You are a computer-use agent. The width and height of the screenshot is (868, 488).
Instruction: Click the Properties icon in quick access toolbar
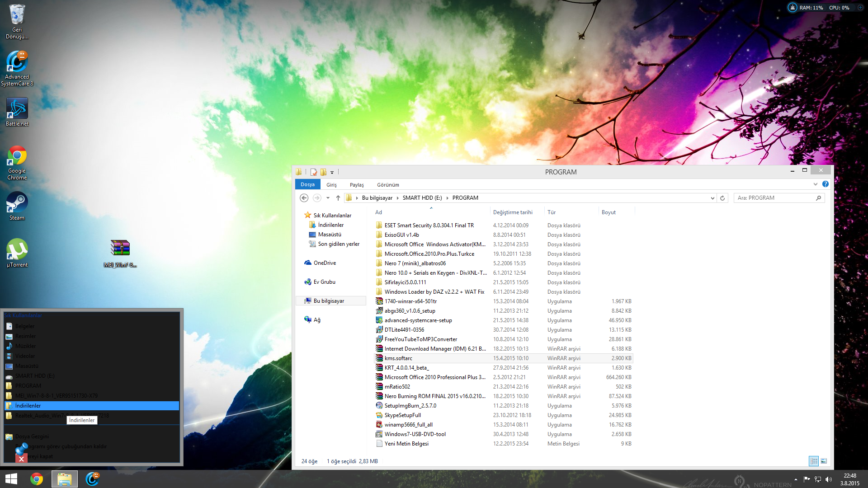pyautogui.click(x=314, y=172)
